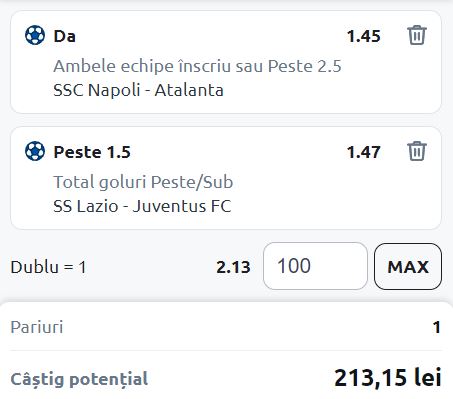Click the Dublu = 1 bet type label
The width and height of the screenshot is (453, 399).
click(x=48, y=267)
